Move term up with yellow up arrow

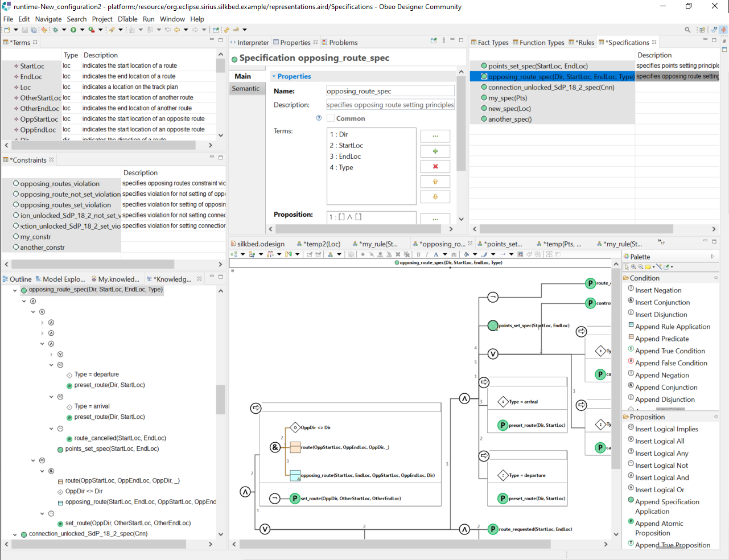pyautogui.click(x=435, y=182)
